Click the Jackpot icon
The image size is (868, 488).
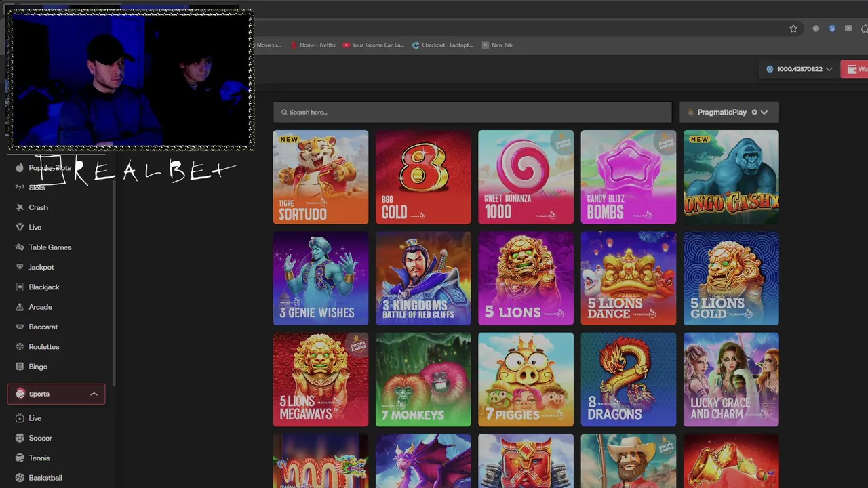(x=20, y=267)
